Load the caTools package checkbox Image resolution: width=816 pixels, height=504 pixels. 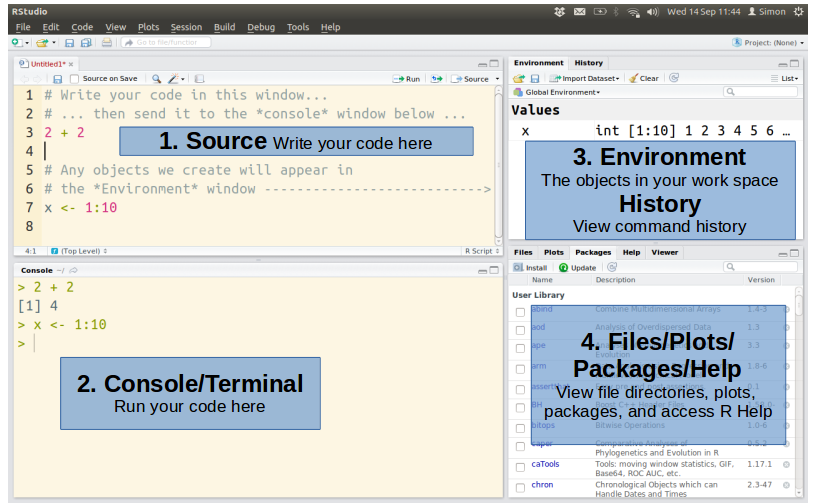520,467
